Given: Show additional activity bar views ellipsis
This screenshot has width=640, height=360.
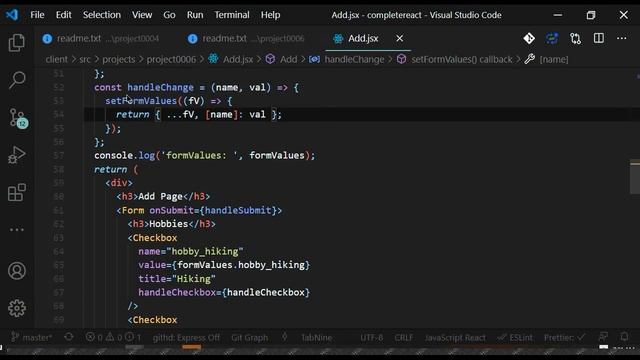Looking at the screenshot, I should coord(17,230).
